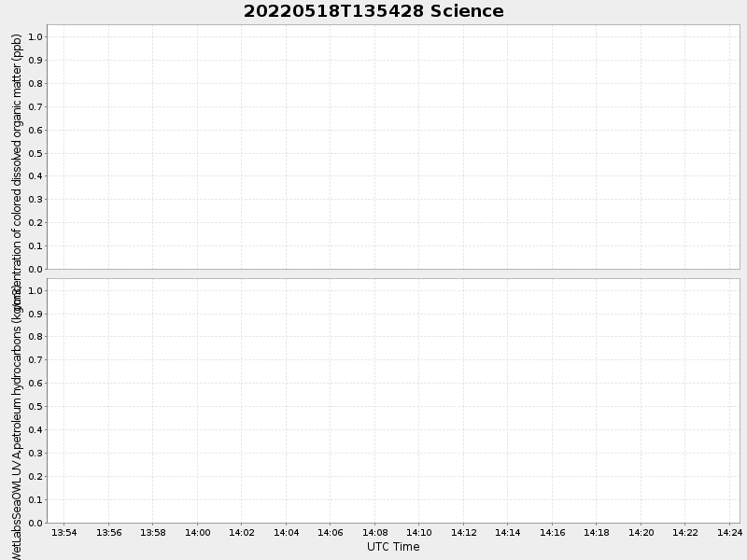Click the 0.5 tick of the petroleum hydrocarbons plot

pyautogui.click(x=35, y=407)
